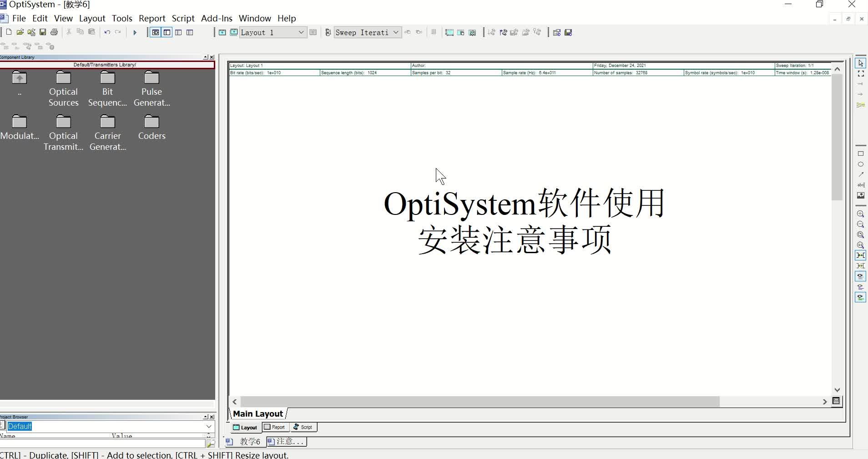Click the Undo icon in the toolbar
This screenshot has width=868, height=459.
pos(107,32)
